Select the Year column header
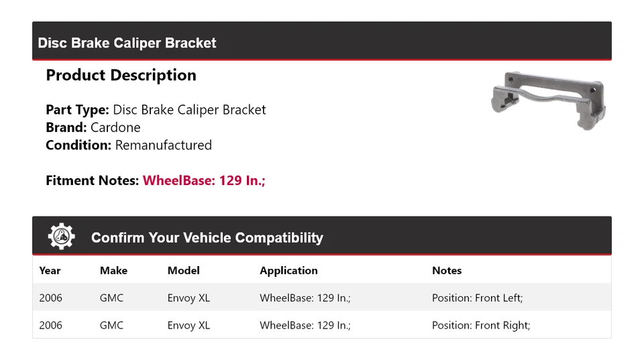Image resolution: width=644 pixels, height=360 pixels. click(50, 271)
